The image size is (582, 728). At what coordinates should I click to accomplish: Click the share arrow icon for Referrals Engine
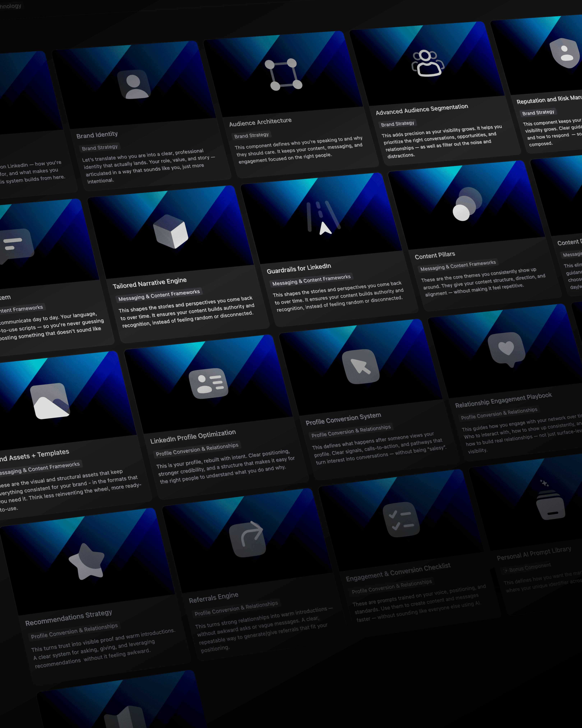coord(248,539)
